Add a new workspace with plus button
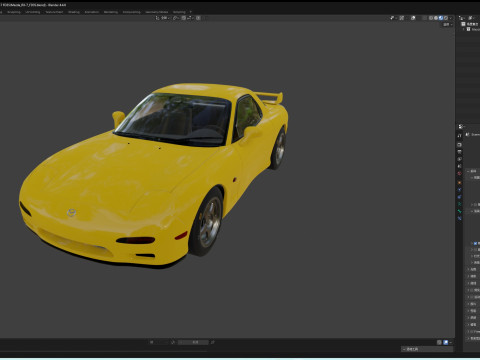Viewport: 480px width, 360px height. click(191, 12)
